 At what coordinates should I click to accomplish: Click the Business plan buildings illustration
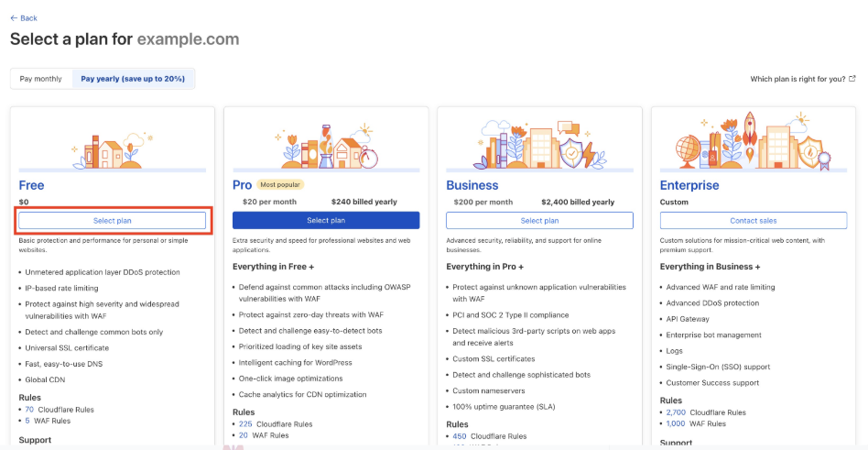539,145
